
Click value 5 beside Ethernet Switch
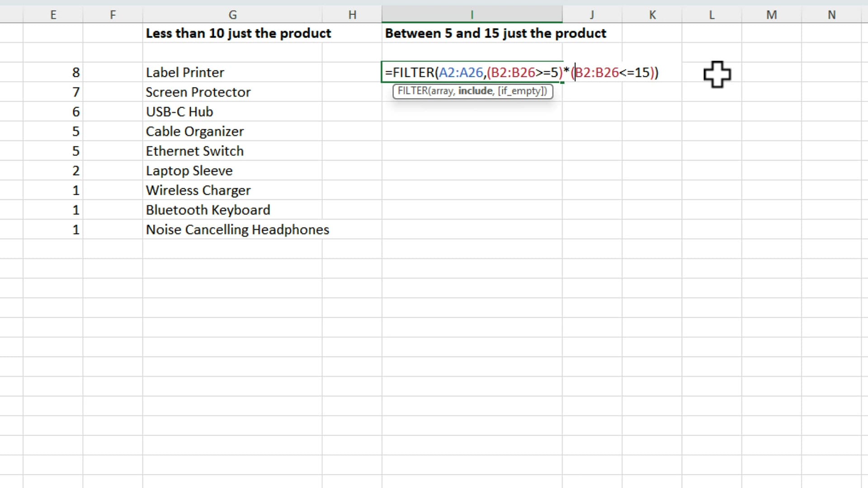click(53, 151)
